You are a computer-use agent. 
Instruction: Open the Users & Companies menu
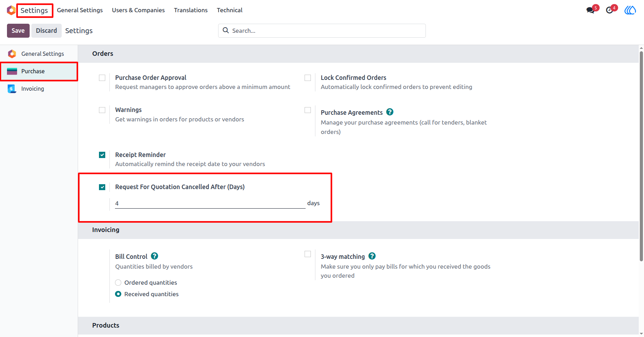coord(138,10)
